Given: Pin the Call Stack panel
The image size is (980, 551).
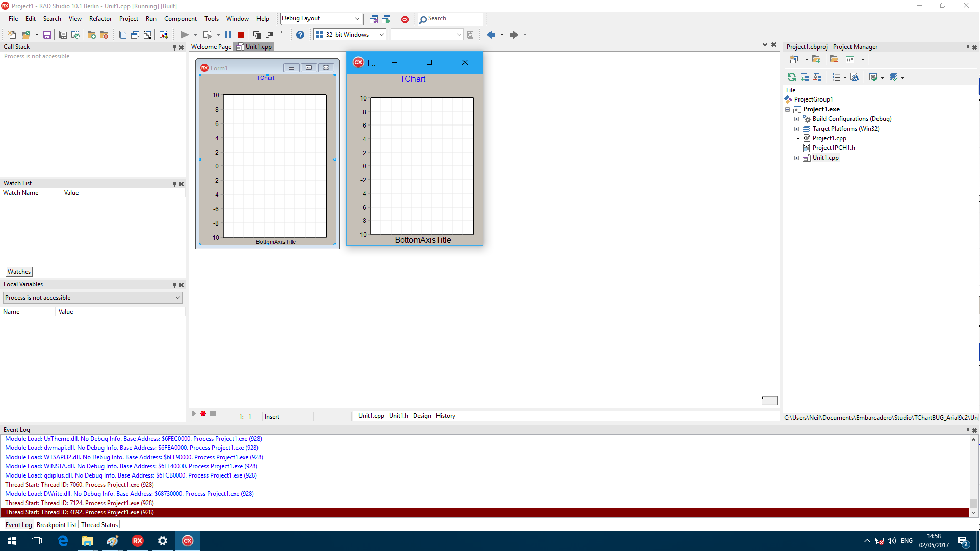Looking at the screenshot, I should tap(174, 47).
